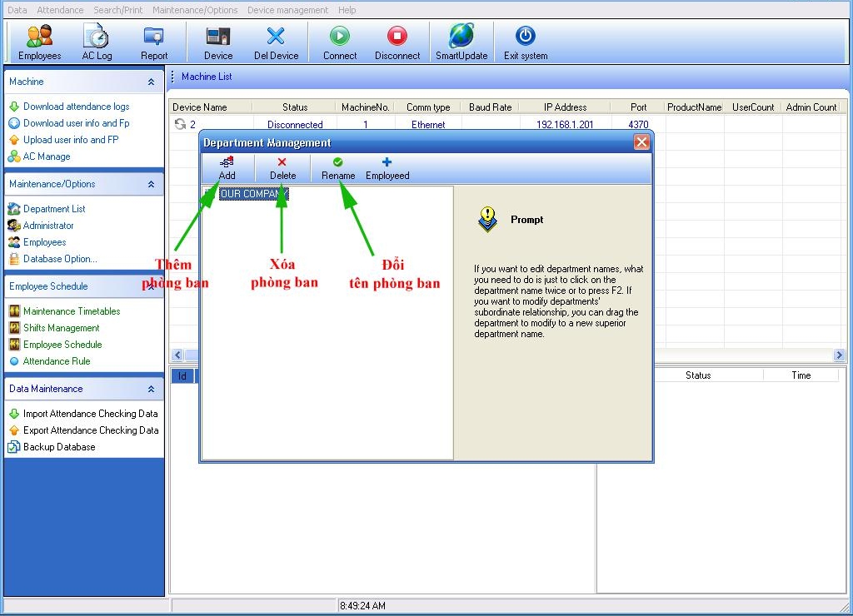Open the Data menu
The height and width of the screenshot is (616, 853).
[17, 10]
